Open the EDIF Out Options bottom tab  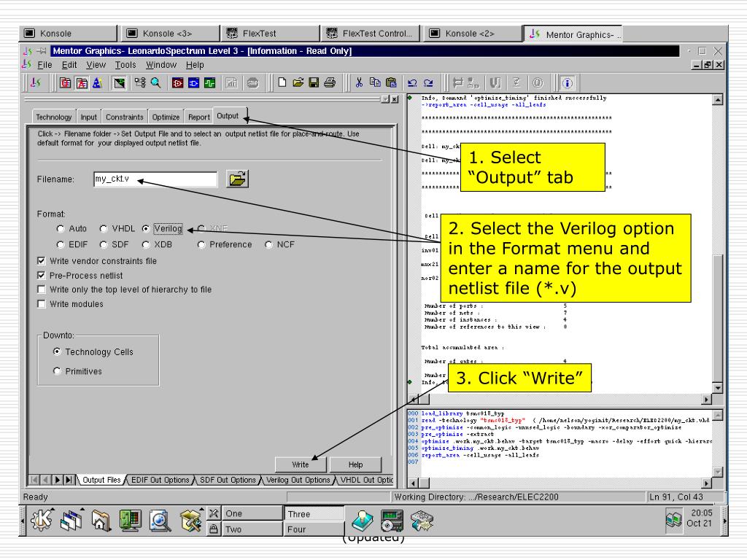click(160, 480)
